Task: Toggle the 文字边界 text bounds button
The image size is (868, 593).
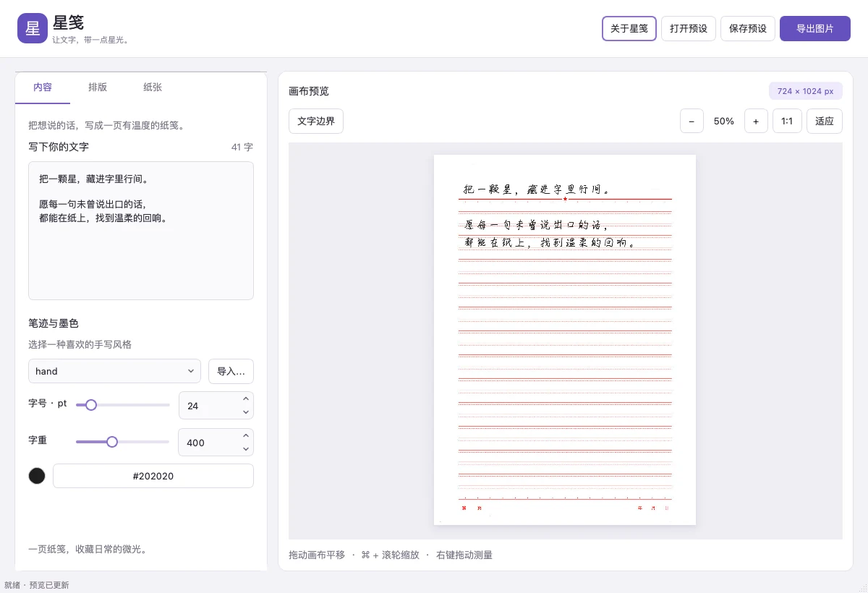Action: (316, 121)
